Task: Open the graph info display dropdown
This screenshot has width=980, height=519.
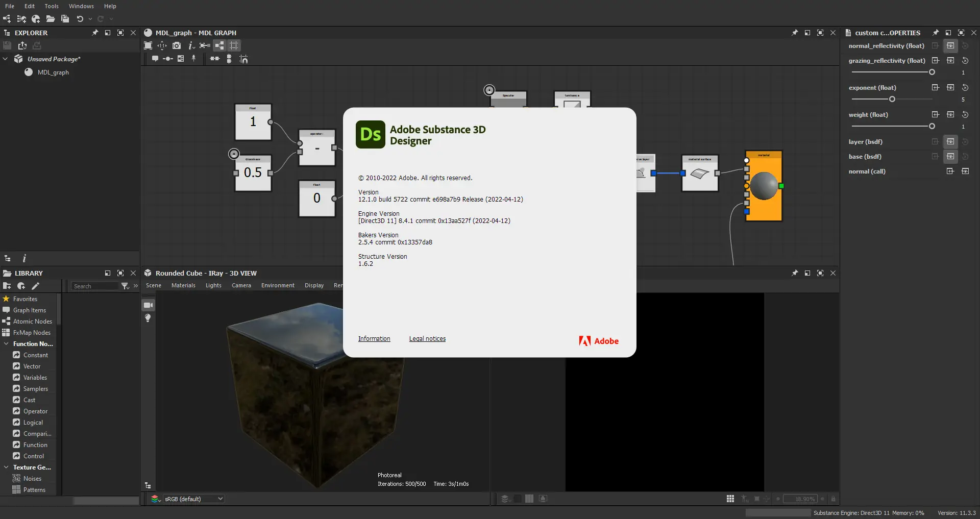Action: [191, 45]
